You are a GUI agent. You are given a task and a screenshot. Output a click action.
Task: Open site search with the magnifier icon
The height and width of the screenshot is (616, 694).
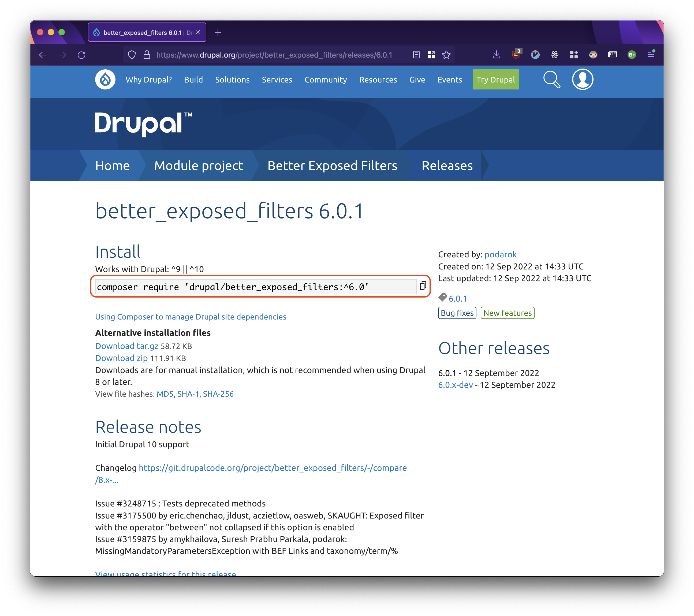coord(552,80)
